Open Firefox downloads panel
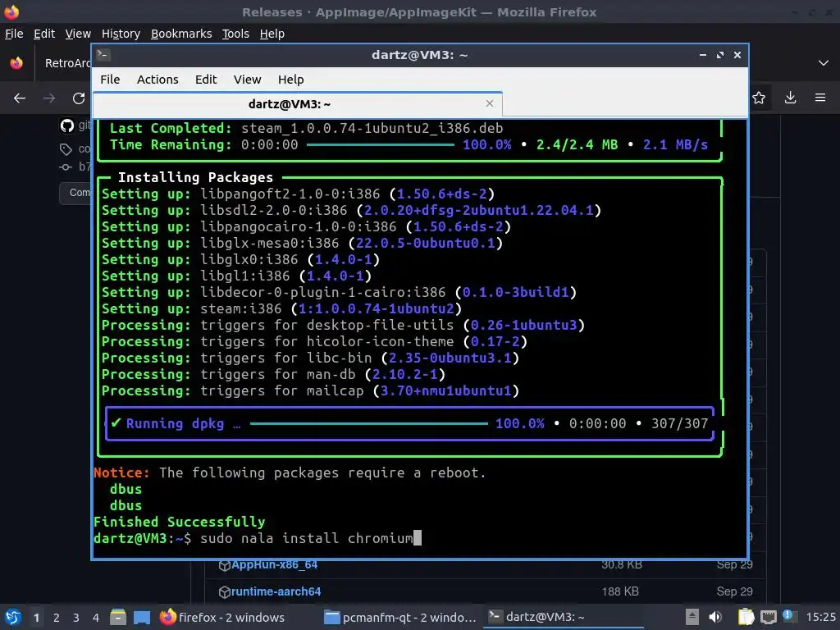 coord(790,98)
